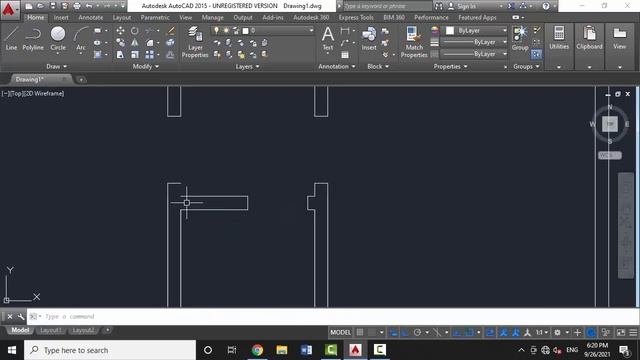Click the Rotate tool in Modify panel

(135, 31)
